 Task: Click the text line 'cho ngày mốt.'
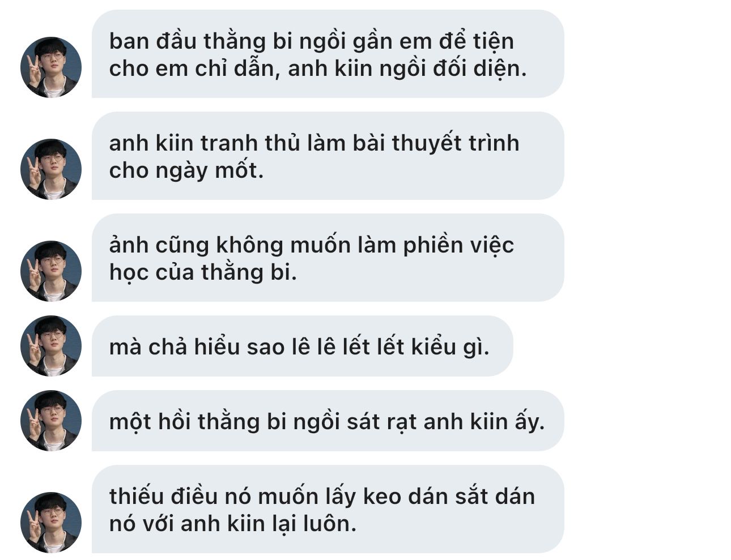186,170
